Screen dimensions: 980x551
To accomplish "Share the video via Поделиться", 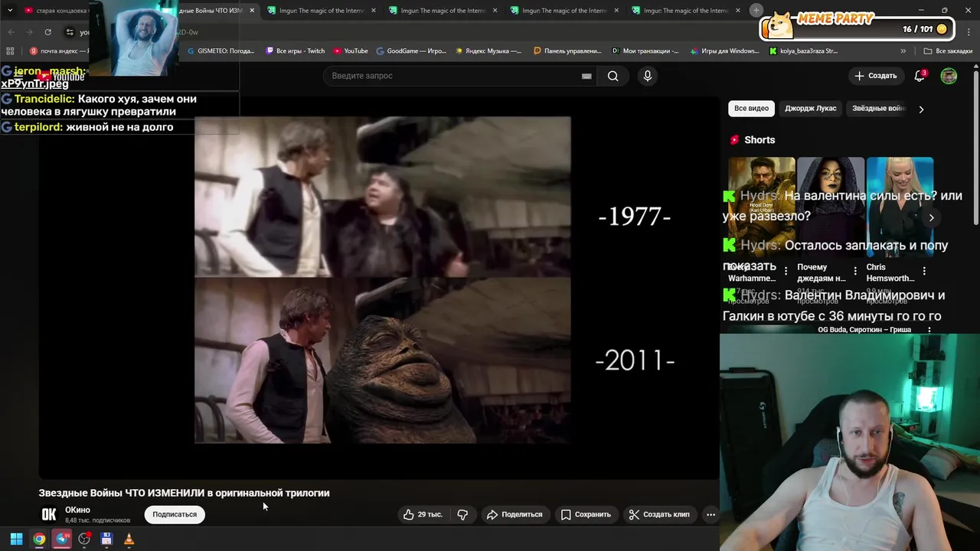I will click(514, 514).
